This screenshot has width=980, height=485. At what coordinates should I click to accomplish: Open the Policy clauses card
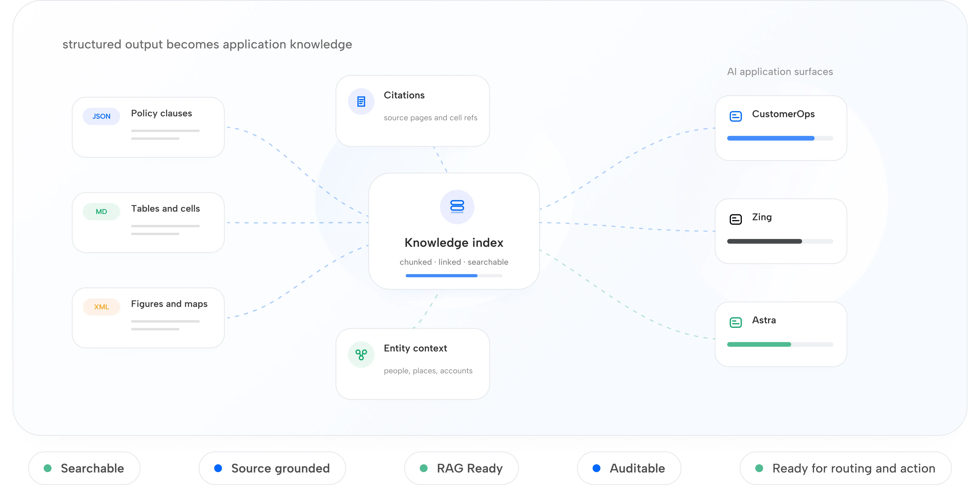[148, 127]
